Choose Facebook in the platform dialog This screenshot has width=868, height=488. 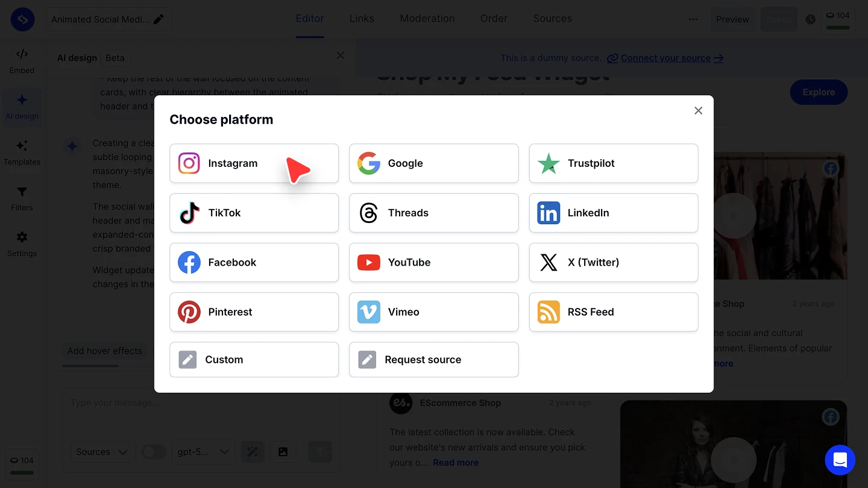254,262
